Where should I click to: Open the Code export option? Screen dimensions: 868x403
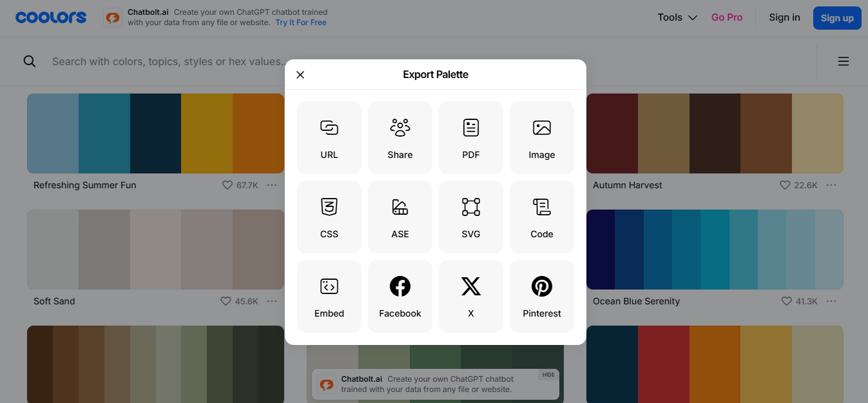(x=542, y=217)
